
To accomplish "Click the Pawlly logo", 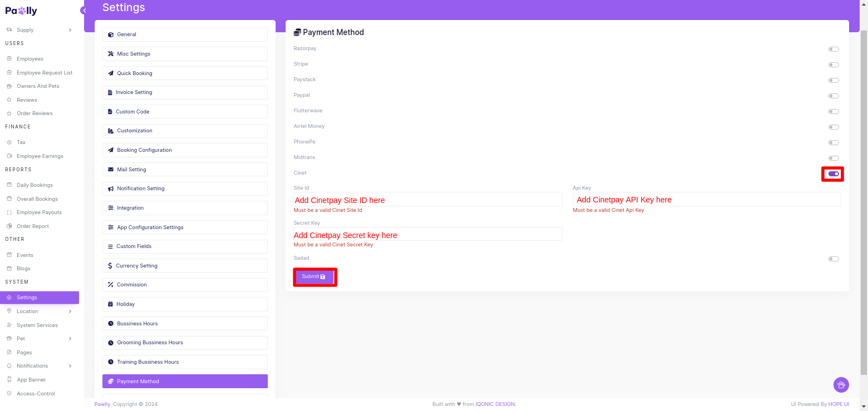I will pyautogui.click(x=21, y=11).
